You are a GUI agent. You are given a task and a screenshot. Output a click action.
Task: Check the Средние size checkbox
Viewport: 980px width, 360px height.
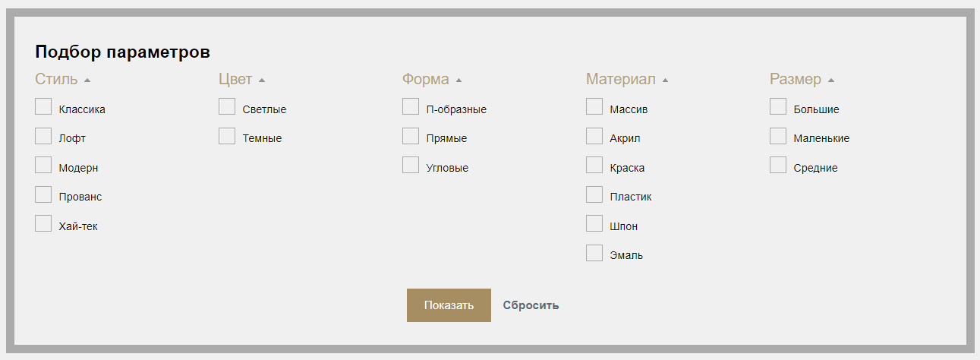point(778,166)
